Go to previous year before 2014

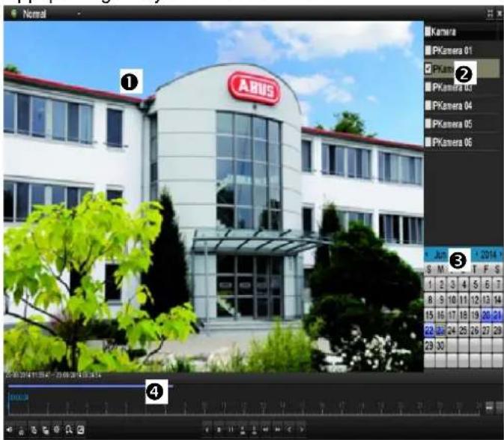click(476, 255)
